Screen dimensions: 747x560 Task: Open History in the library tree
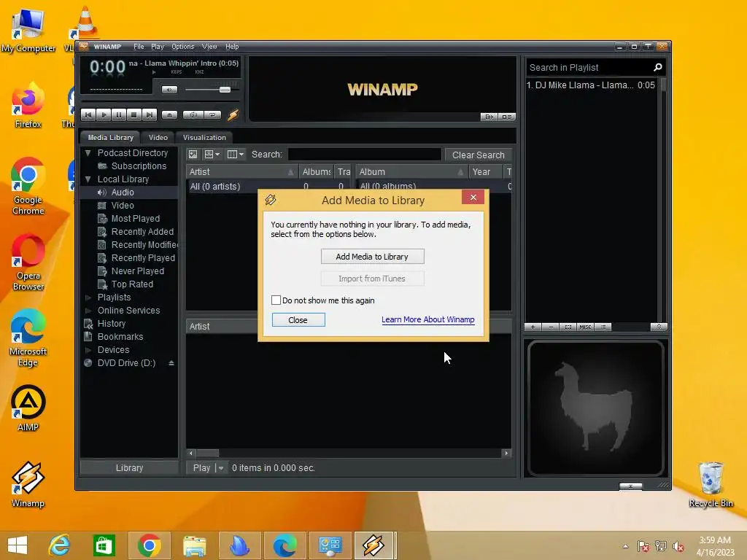pyautogui.click(x=112, y=324)
